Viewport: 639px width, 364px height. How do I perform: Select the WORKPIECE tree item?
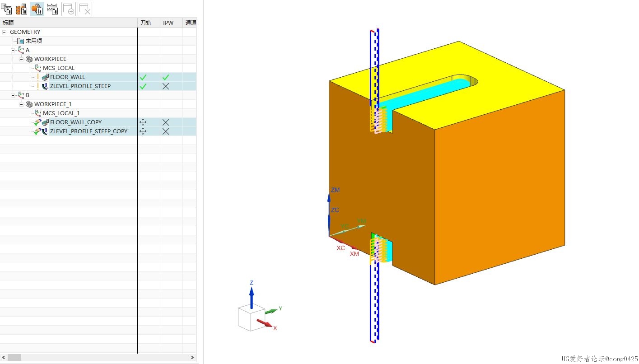point(50,59)
